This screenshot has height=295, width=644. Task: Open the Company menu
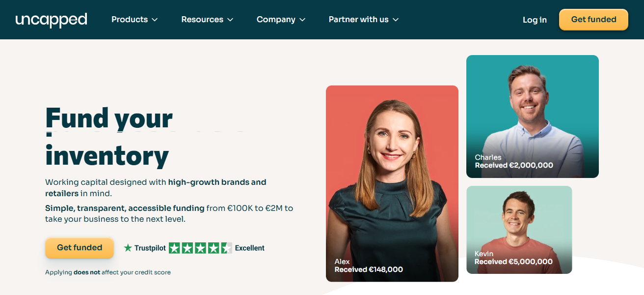(276, 20)
